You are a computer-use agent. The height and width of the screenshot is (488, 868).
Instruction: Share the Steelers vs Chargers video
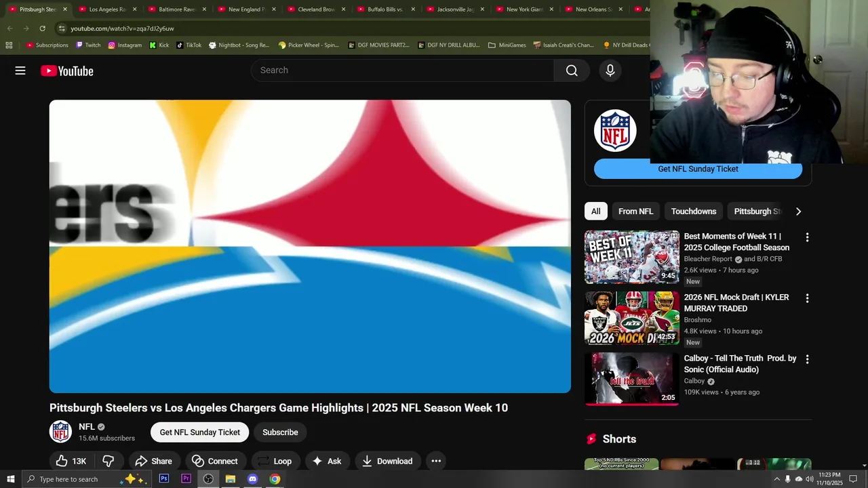click(153, 461)
